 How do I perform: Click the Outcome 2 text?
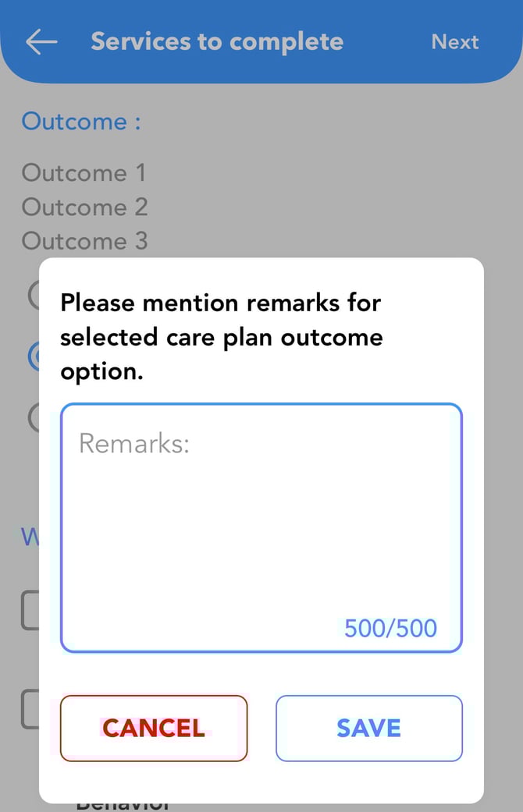[84, 207]
